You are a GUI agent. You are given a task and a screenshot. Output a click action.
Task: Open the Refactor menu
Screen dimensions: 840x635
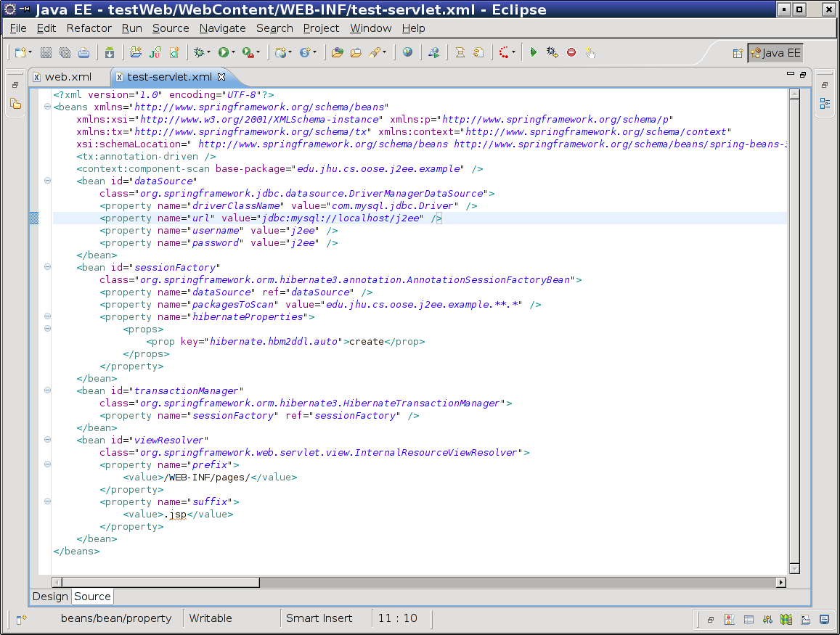click(x=89, y=28)
